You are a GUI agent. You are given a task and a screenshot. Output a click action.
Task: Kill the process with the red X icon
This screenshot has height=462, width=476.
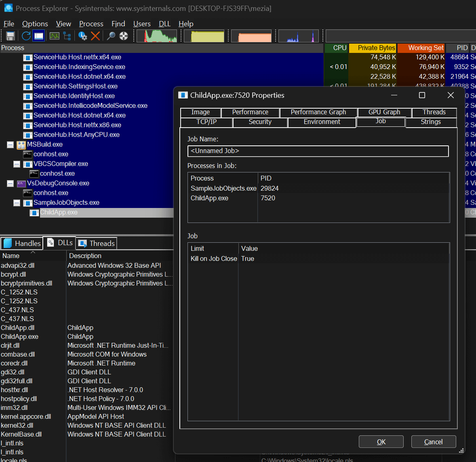95,36
